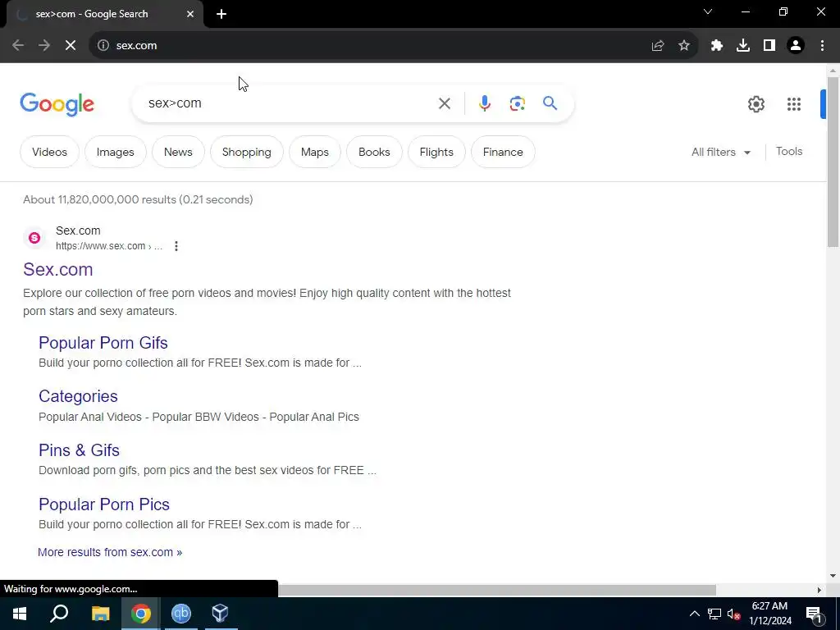840x630 pixels.
Task: Clear the Google search box
Action: (444, 103)
